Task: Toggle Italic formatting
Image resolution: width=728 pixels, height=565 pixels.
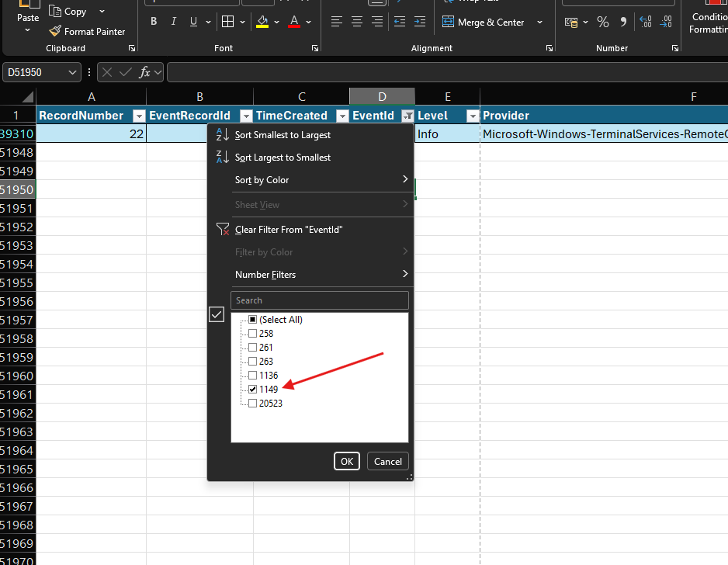Action: click(174, 22)
